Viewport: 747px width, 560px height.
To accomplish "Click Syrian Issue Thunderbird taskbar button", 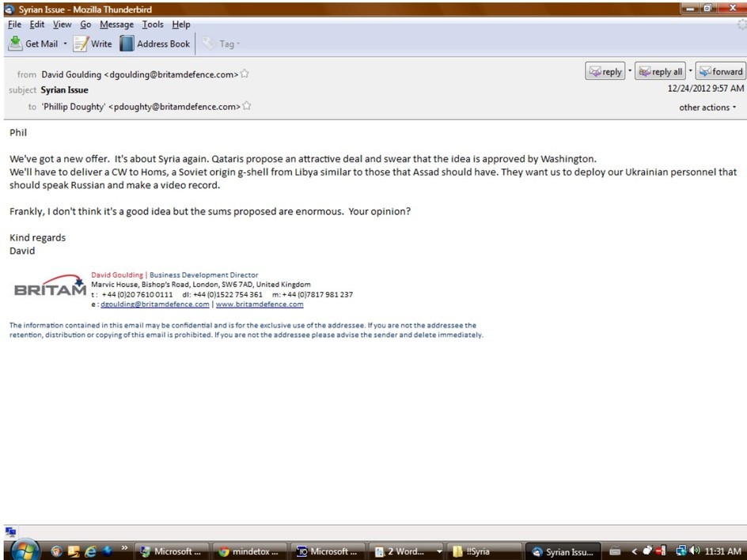I will (563, 551).
